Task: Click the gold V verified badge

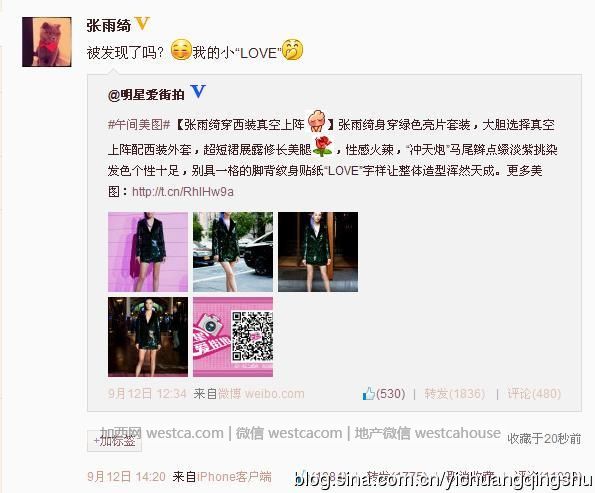Action: pyautogui.click(x=142, y=24)
